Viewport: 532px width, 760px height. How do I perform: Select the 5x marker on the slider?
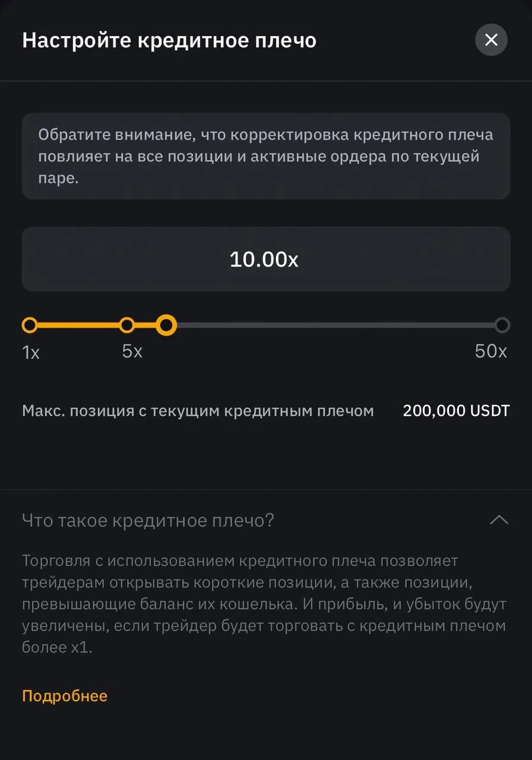[127, 325]
